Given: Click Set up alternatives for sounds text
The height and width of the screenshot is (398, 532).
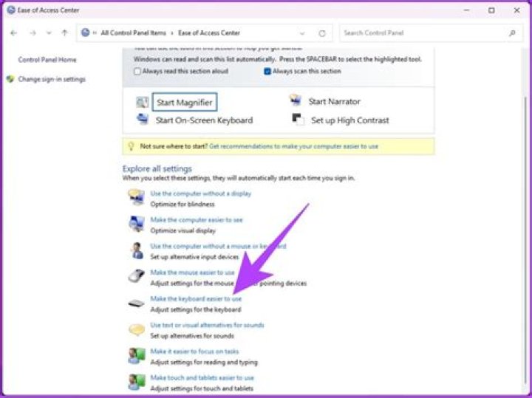Looking at the screenshot, I should (x=192, y=336).
